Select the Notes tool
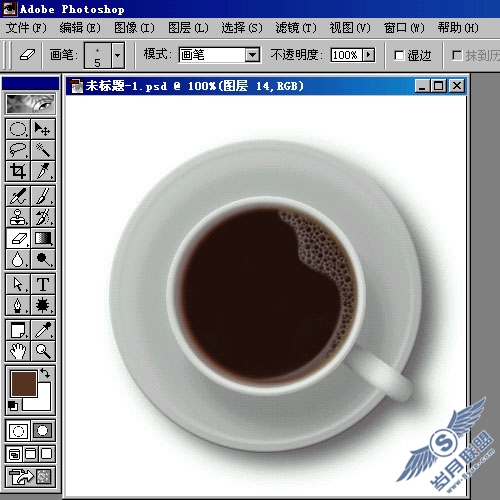The width and height of the screenshot is (500, 500). [18, 330]
